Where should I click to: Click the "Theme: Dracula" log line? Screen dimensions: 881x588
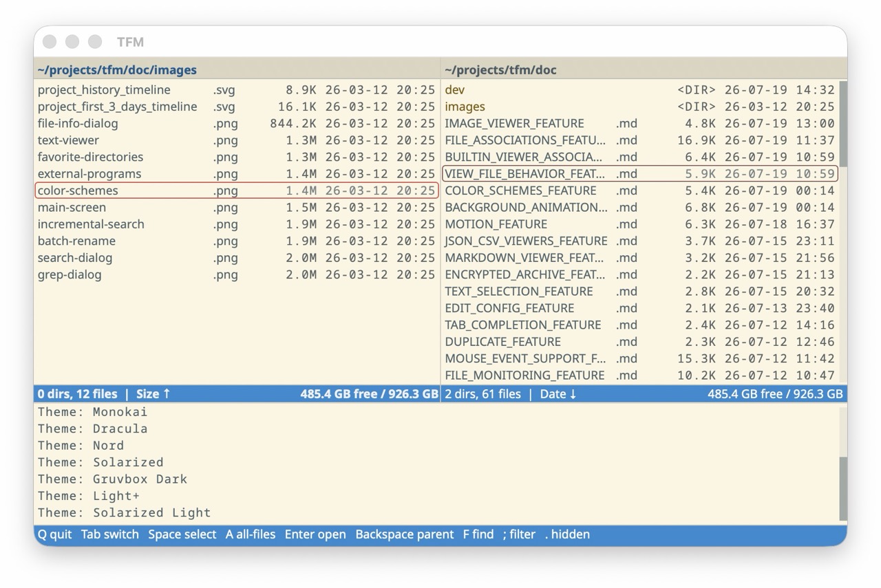tap(93, 428)
